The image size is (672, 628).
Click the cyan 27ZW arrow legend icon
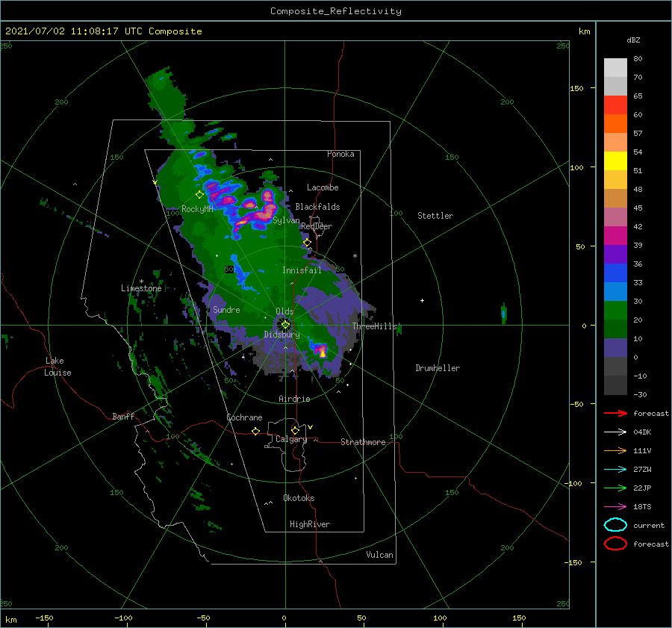coord(615,470)
